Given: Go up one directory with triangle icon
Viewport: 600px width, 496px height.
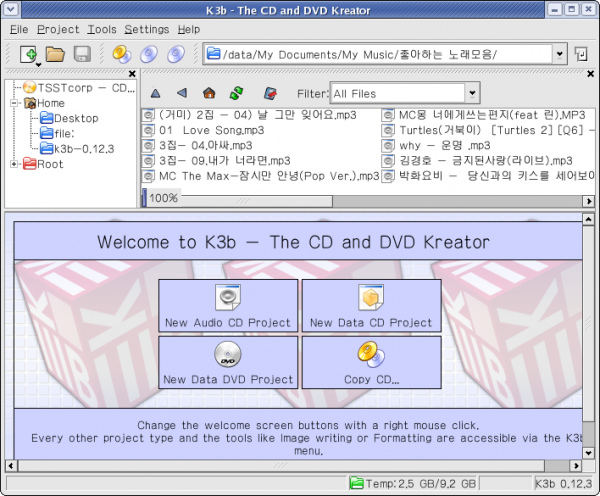Looking at the screenshot, I should 155,93.
